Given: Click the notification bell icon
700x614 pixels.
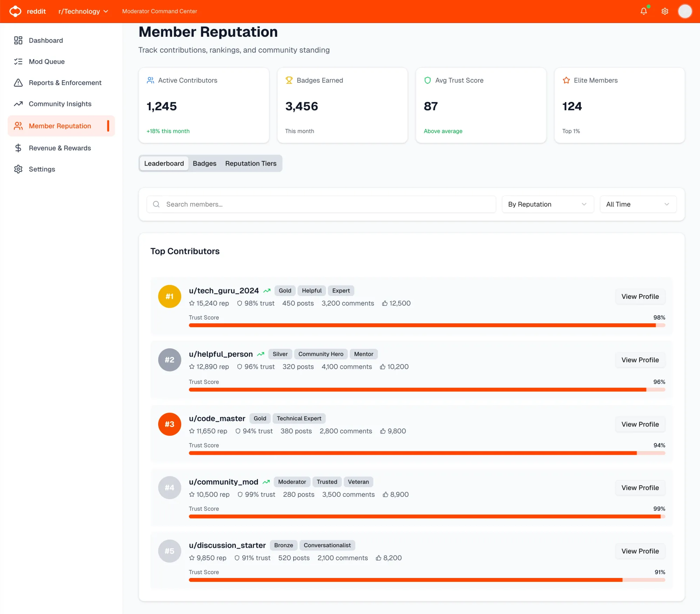Looking at the screenshot, I should coord(644,11).
